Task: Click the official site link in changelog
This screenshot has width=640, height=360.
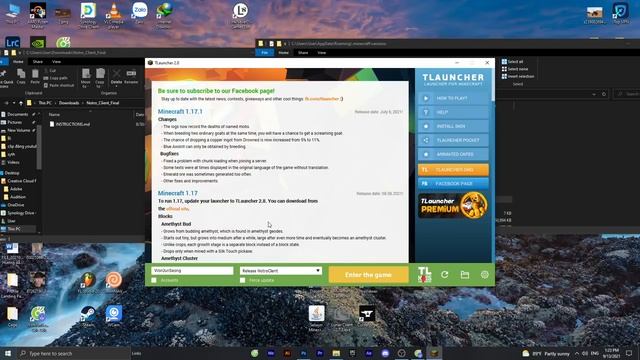Action: [177, 209]
